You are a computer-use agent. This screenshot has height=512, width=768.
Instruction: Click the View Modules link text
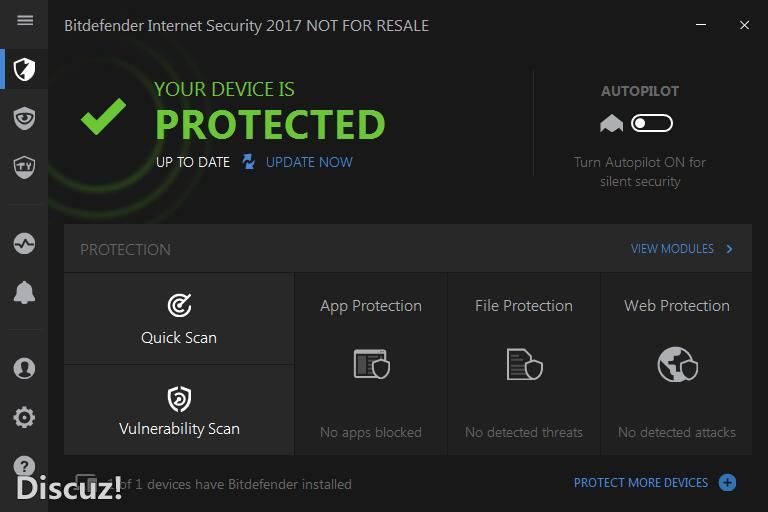click(672, 249)
